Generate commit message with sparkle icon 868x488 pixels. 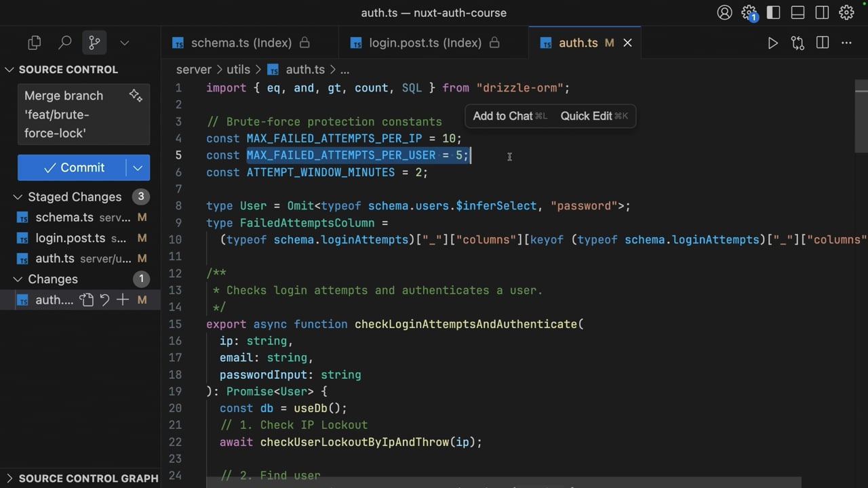click(136, 96)
